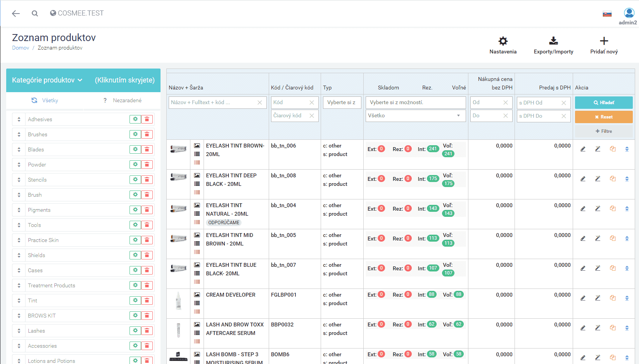Open search via the magnifier icon

[35, 14]
